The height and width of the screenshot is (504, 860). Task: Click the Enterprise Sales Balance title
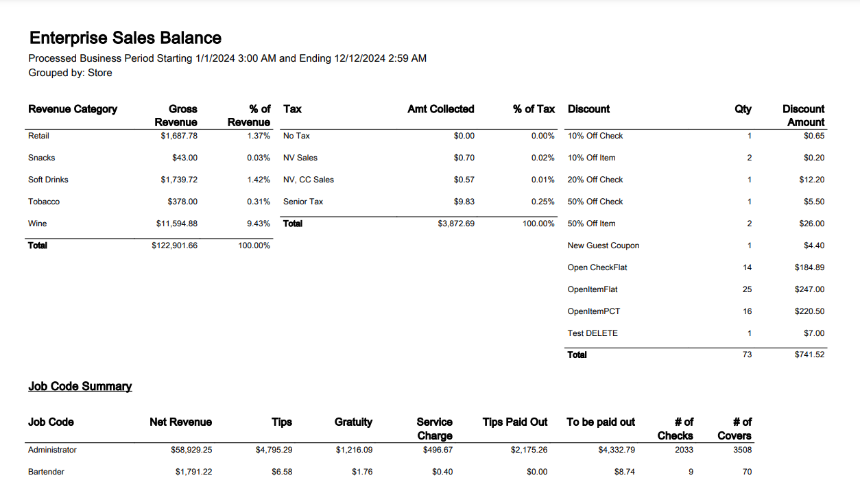coord(126,38)
